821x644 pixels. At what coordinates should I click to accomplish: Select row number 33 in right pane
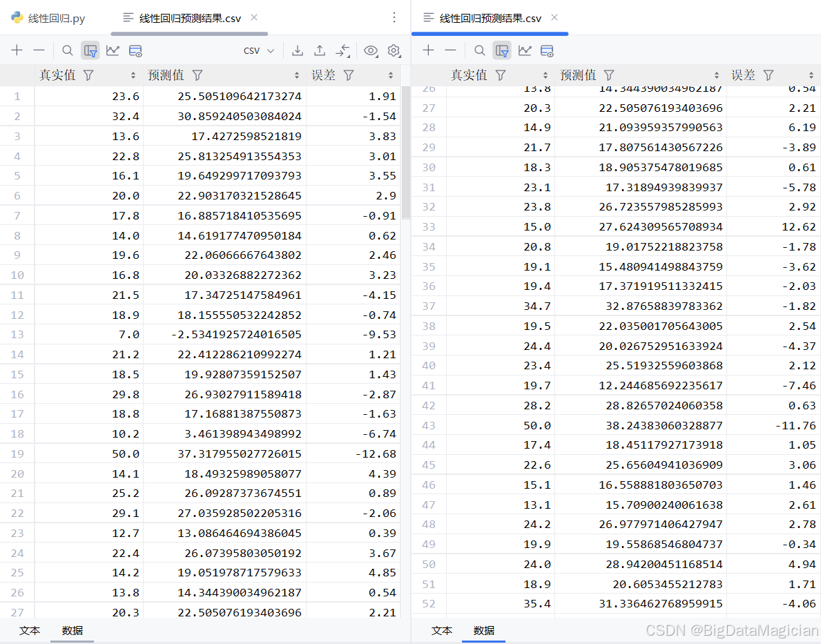tap(429, 226)
